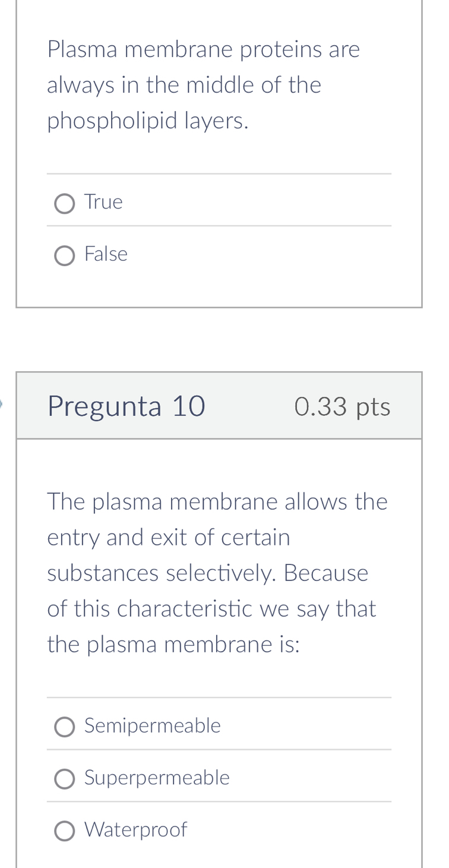This screenshot has height=868, width=449.
Task: Click the "Semipermeable" answer label text
Action: click(153, 726)
